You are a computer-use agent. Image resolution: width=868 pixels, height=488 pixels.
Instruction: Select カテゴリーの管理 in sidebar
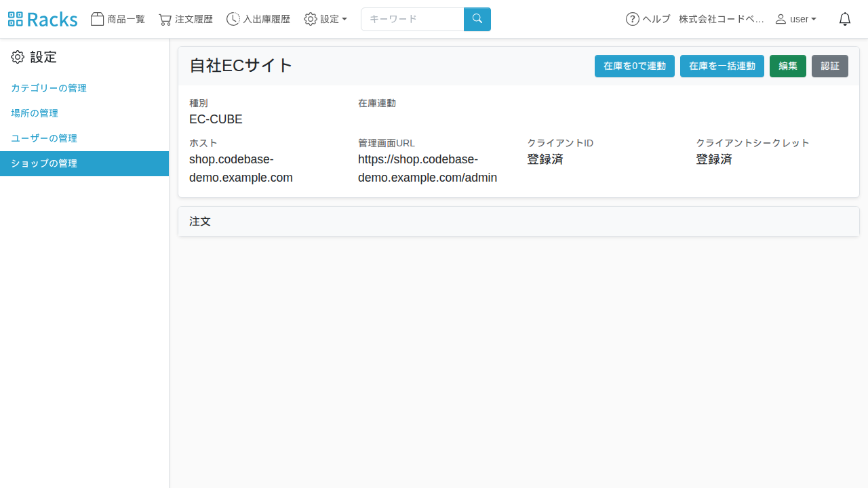(x=49, y=88)
